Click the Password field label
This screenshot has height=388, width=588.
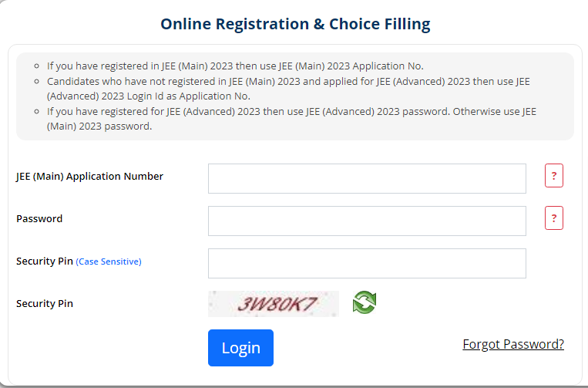(39, 218)
